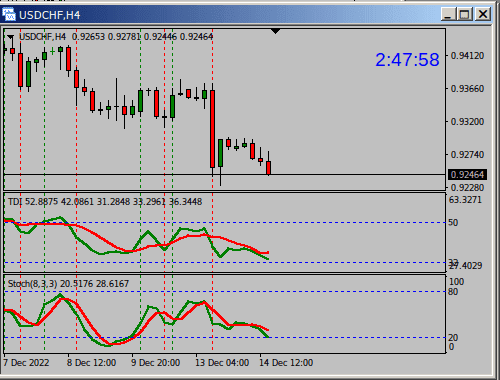Close the USDCHF,H4 chart window
The height and width of the screenshot is (380, 500).
[482, 14]
